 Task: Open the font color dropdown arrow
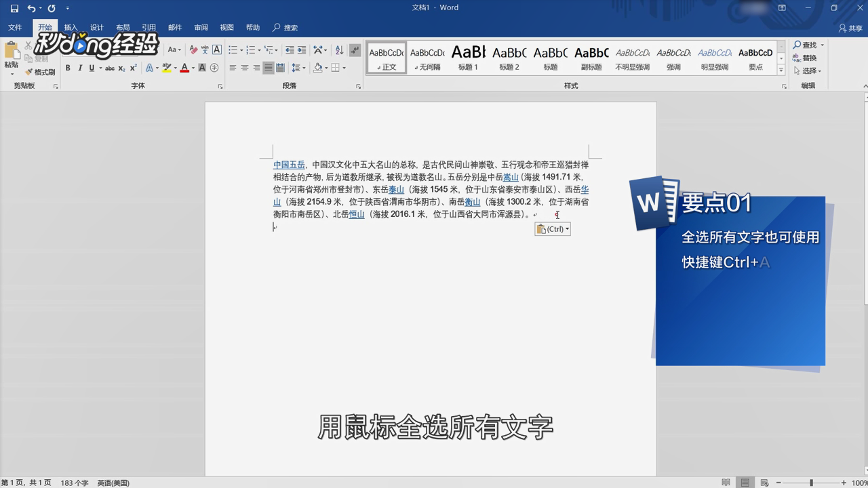[193, 68]
